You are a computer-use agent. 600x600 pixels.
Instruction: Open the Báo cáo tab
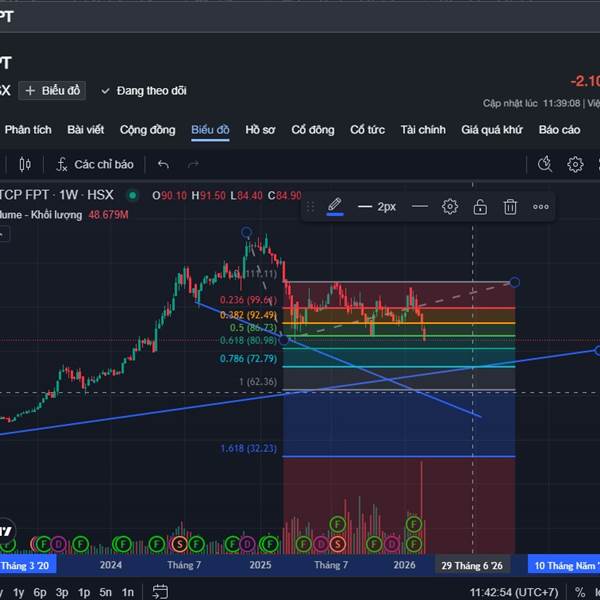point(559,130)
